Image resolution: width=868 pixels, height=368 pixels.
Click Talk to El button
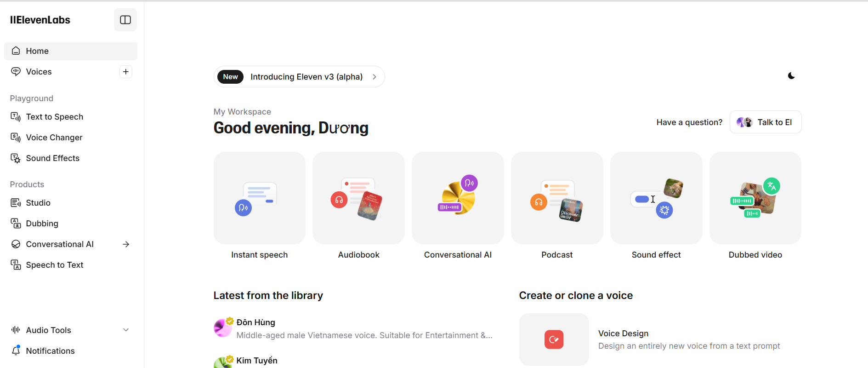pyautogui.click(x=765, y=122)
